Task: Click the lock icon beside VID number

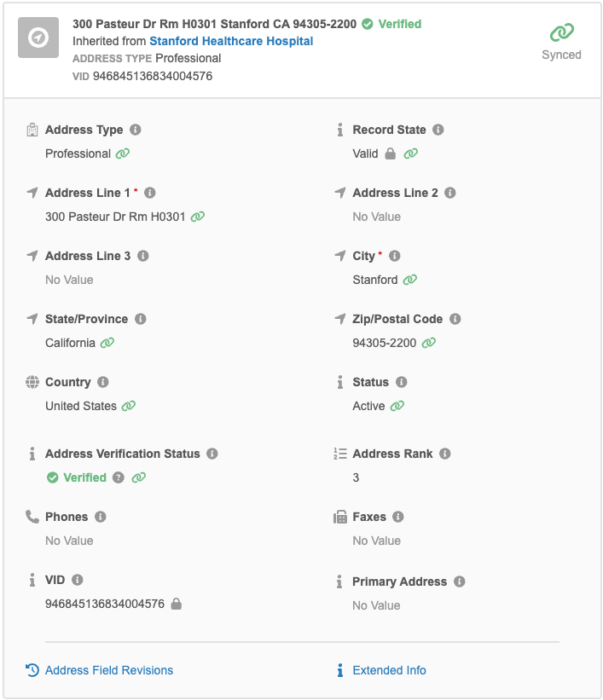Action: coord(177,604)
